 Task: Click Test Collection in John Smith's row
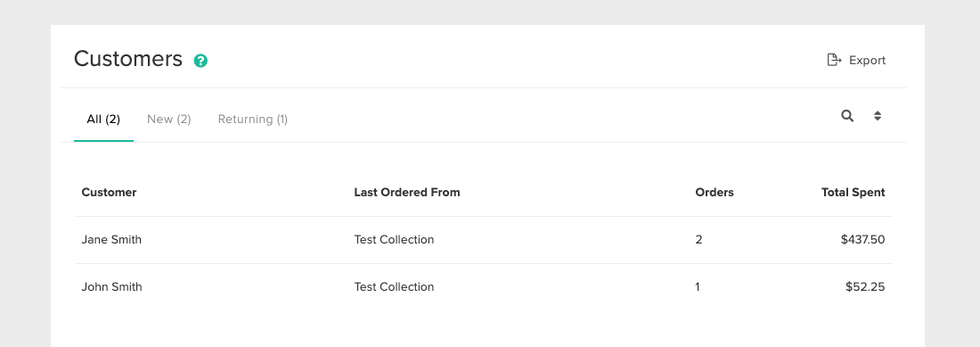[394, 287]
